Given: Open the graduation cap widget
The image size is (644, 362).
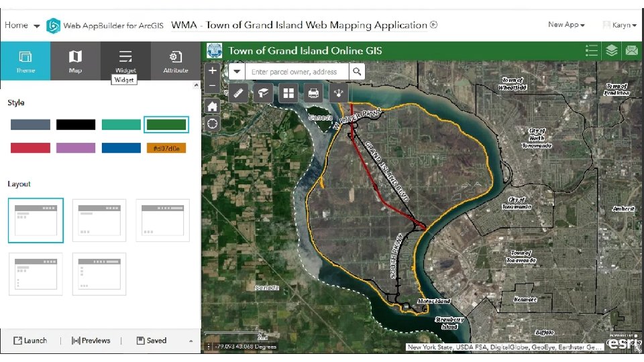Looking at the screenshot, I should 263,93.
